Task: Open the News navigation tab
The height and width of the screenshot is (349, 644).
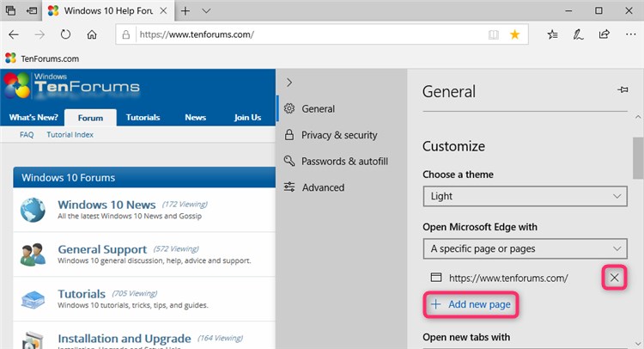Action: [195, 118]
